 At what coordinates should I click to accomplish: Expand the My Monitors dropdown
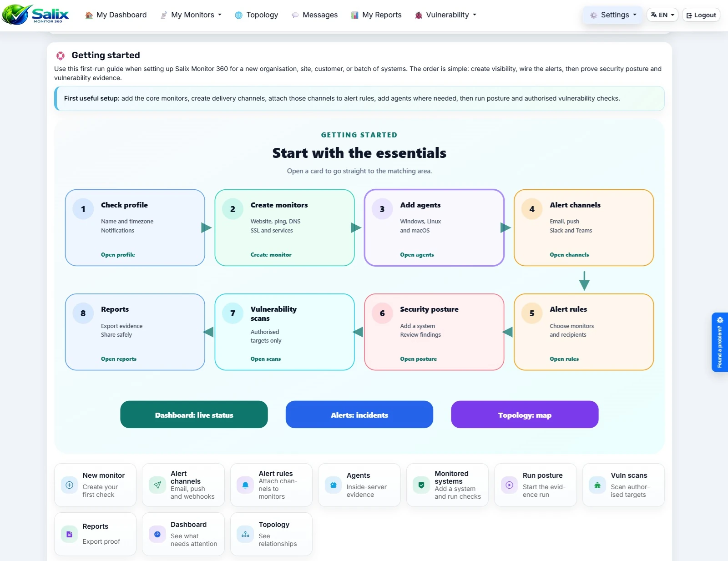point(191,15)
